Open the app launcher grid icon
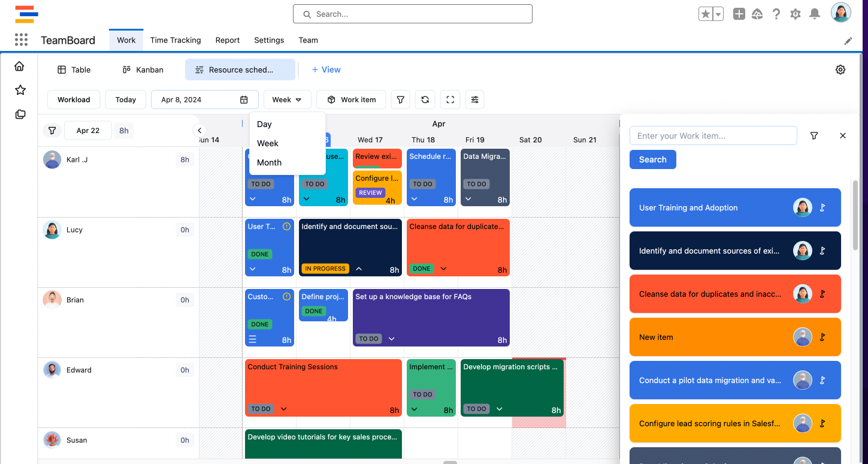The width and height of the screenshot is (868, 464). [21, 40]
